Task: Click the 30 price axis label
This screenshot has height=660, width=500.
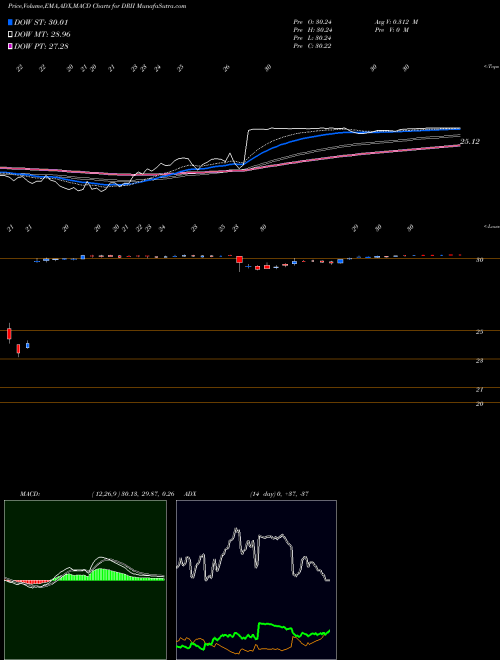Action: click(479, 260)
